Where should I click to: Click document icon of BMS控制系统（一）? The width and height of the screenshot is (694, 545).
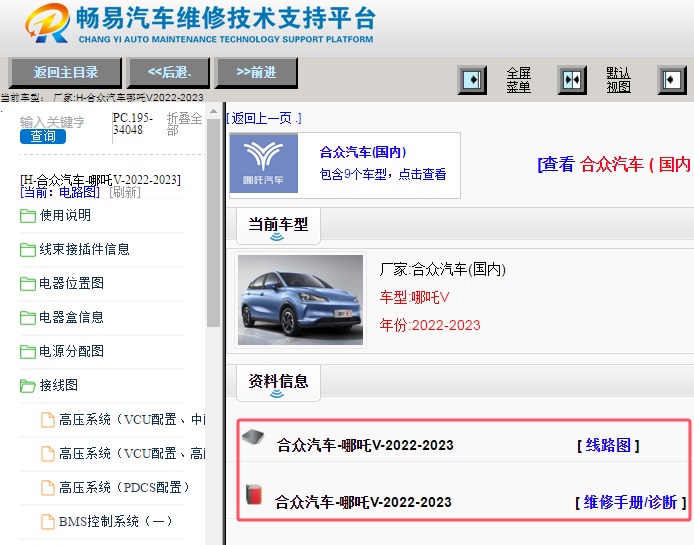[48, 522]
